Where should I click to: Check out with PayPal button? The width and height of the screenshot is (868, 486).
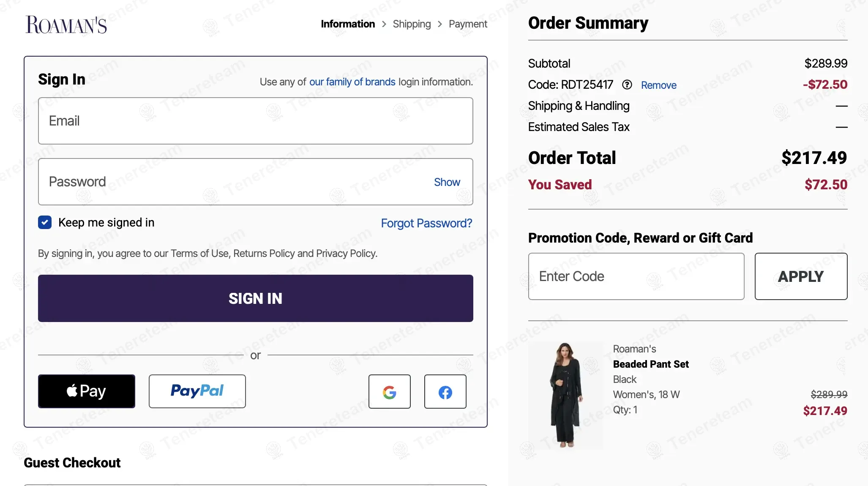click(x=197, y=391)
